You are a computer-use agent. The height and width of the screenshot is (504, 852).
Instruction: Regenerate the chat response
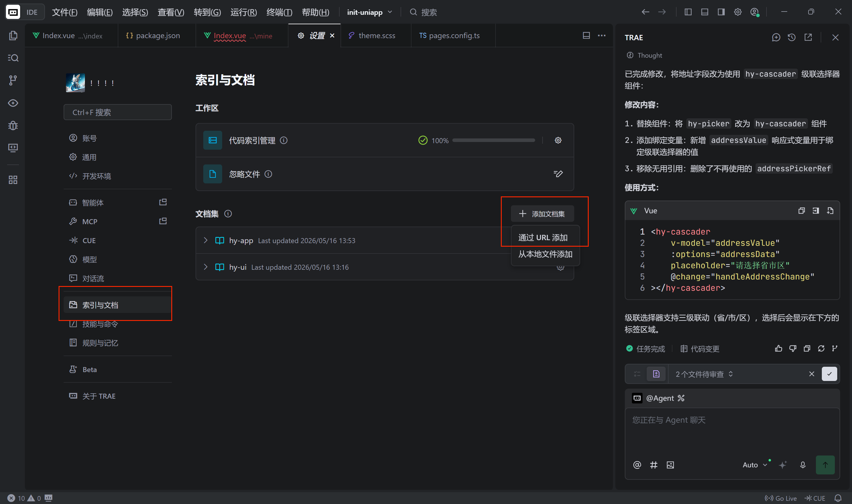click(821, 348)
